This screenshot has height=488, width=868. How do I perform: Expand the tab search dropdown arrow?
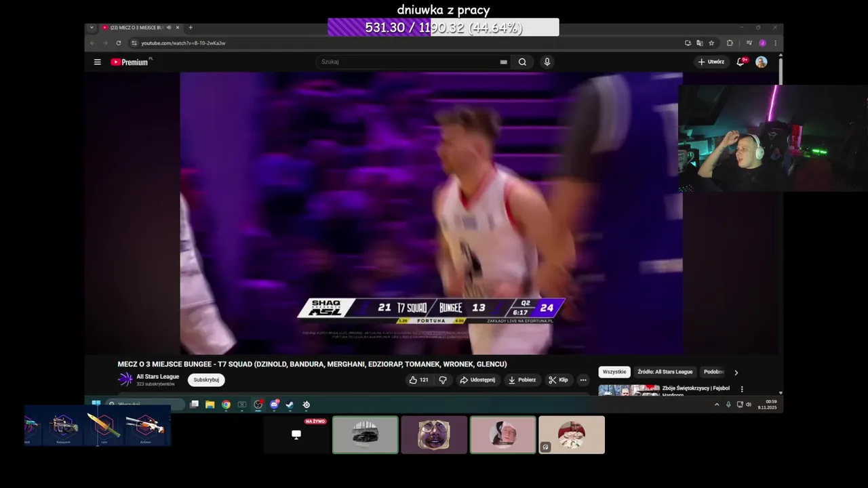[x=92, y=28]
